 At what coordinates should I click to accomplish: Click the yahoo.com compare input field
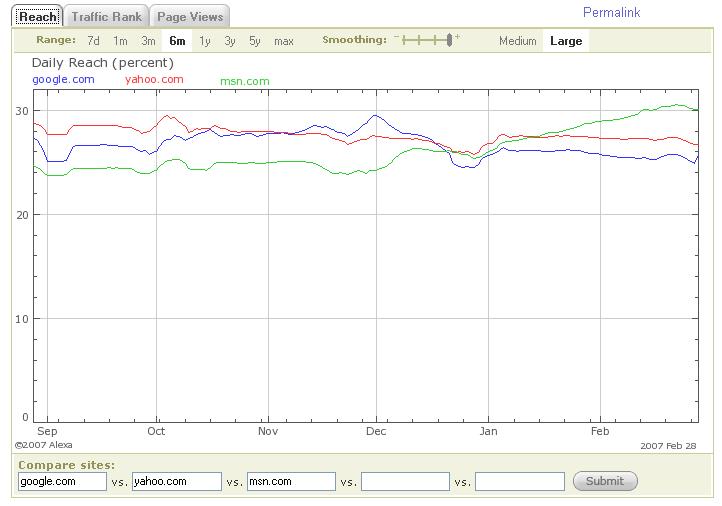176,481
